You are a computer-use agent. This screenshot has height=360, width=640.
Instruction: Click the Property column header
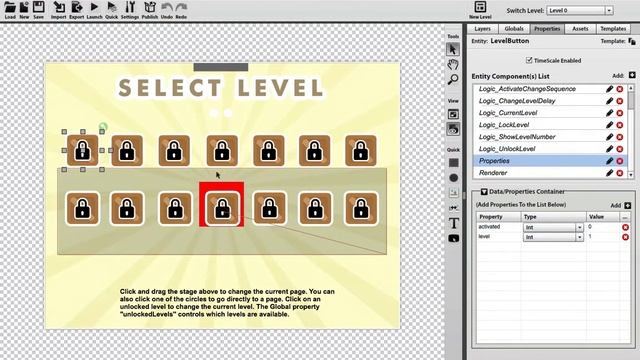pyautogui.click(x=498, y=217)
